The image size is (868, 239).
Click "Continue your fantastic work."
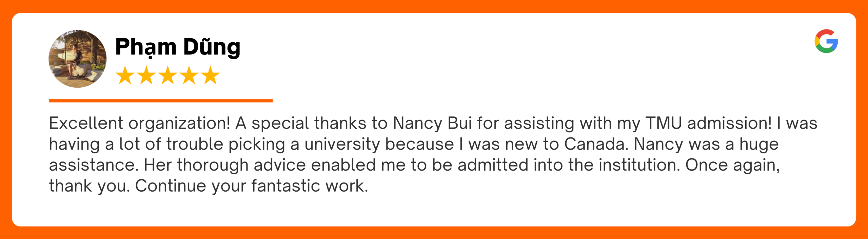click(252, 187)
